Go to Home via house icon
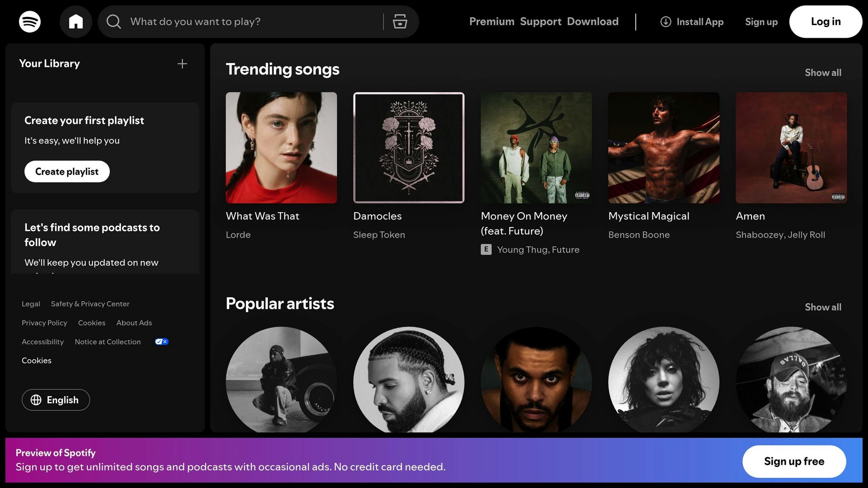This screenshot has width=868, height=488. click(x=76, y=22)
